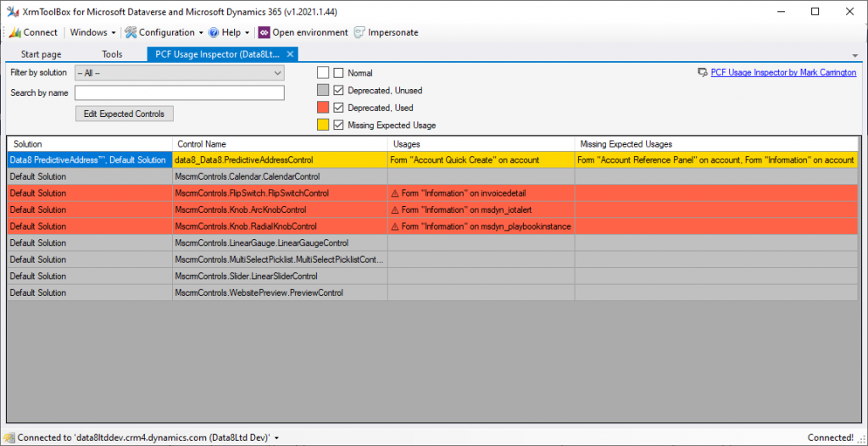Image resolution: width=868 pixels, height=446 pixels.
Task: Switch to the Tools tab
Action: point(112,54)
